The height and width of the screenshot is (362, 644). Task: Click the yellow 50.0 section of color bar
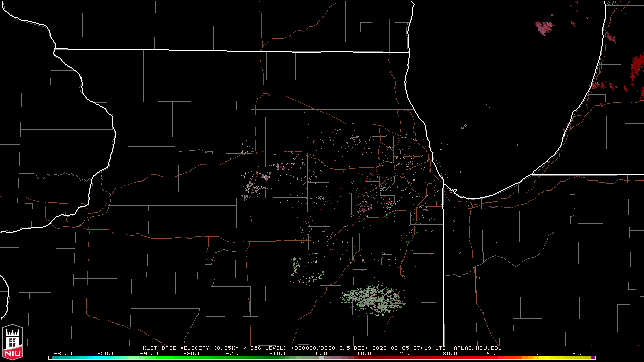point(536,358)
